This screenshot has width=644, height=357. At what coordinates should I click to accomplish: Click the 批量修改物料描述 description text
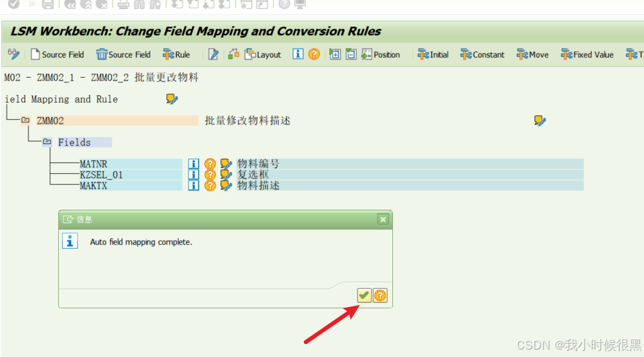(248, 120)
